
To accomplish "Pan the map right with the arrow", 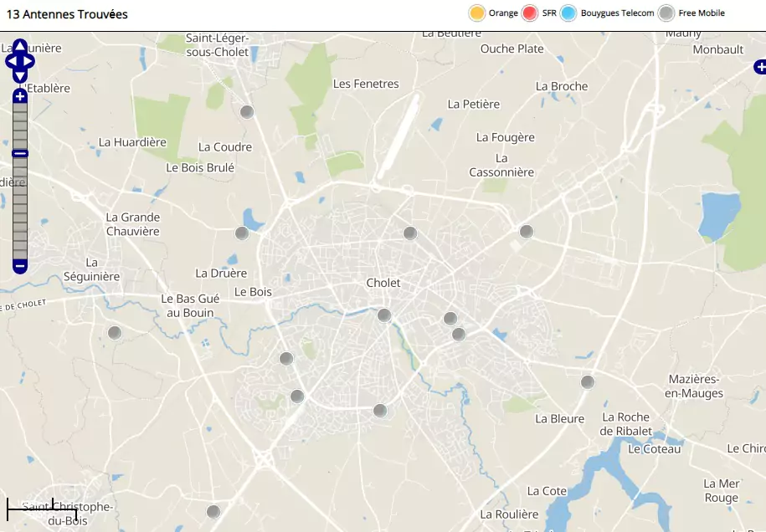I will coord(28,62).
